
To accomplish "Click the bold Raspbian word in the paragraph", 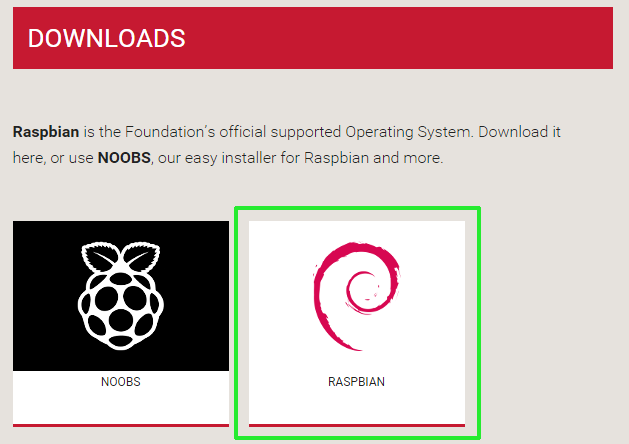I will (46, 132).
